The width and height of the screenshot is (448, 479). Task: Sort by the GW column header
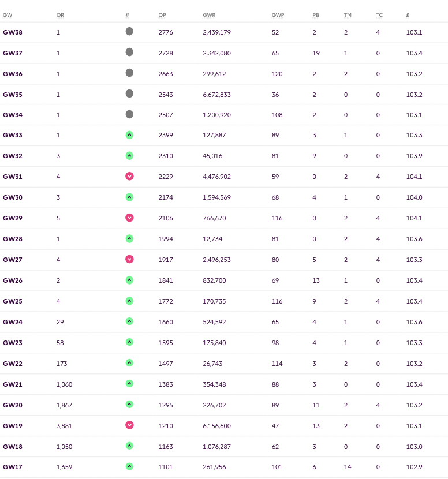[x=8, y=14]
